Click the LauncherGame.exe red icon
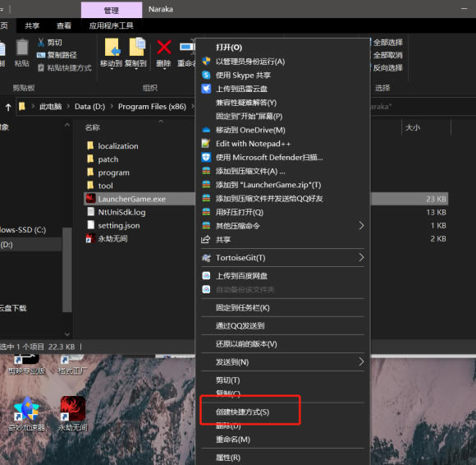This screenshot has height=465, width=476. (91, 199)
